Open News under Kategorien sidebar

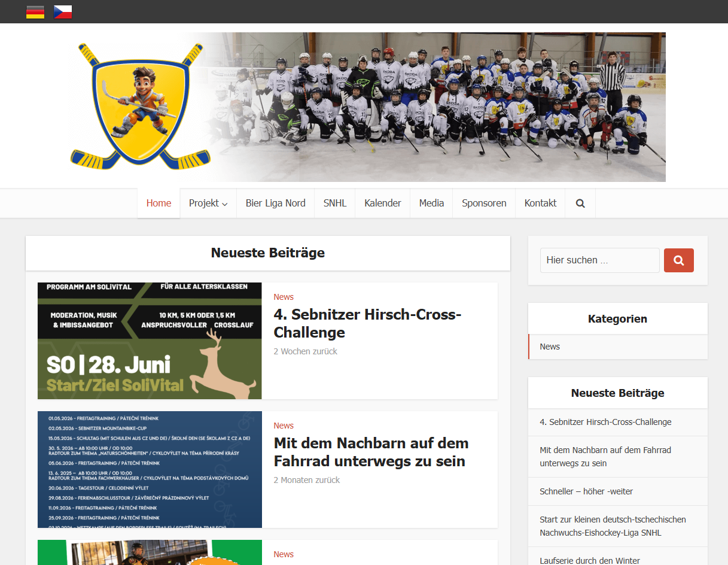click(550, 347)
